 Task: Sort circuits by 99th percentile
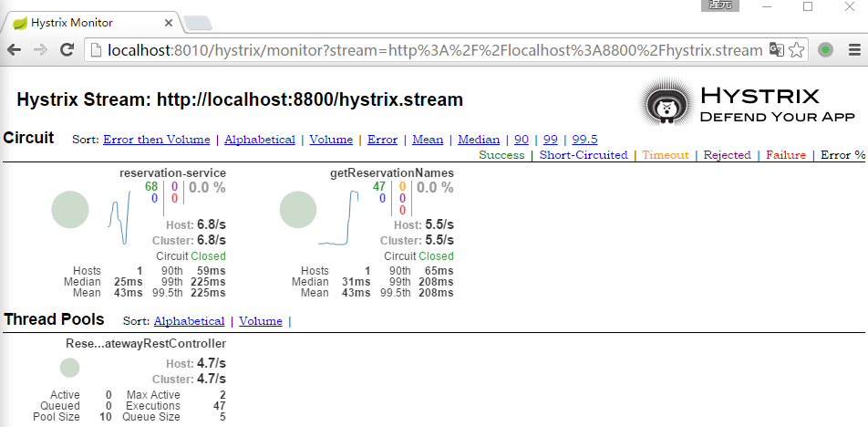tap(551, 140)
